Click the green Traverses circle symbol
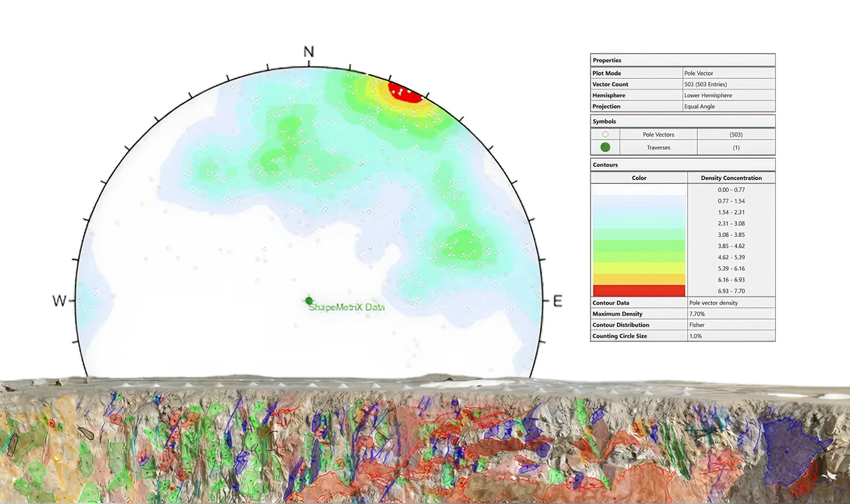 tap(605, 147)
